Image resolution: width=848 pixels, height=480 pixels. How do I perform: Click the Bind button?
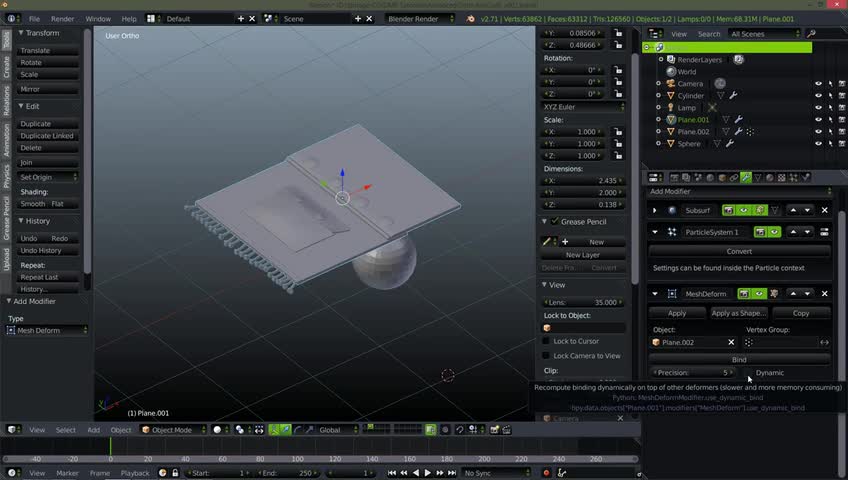[739, 359]
